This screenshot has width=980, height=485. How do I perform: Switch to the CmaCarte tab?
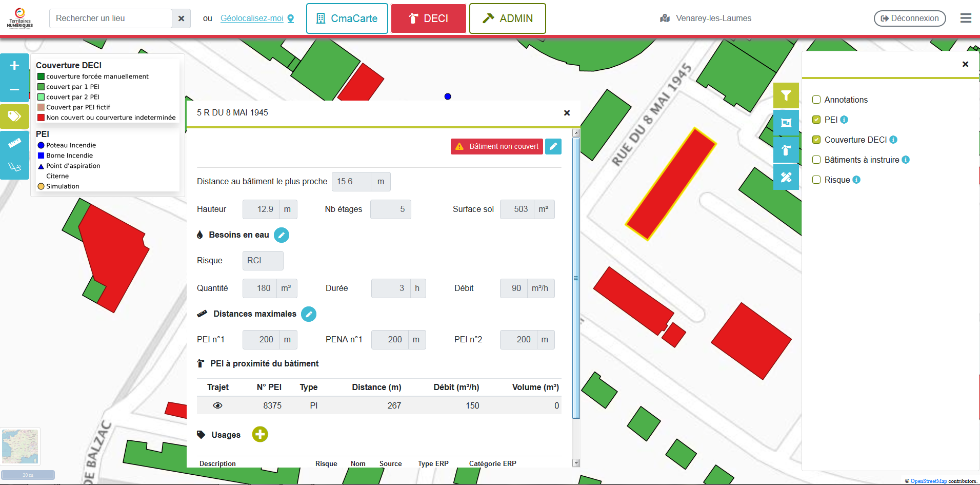click(x=347, y=18)
